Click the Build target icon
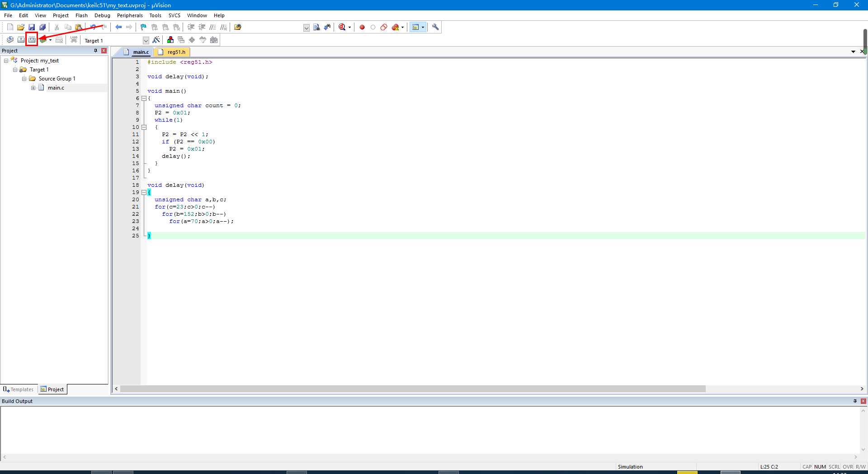This screenshot has height=474, width=868. point(21,40)
